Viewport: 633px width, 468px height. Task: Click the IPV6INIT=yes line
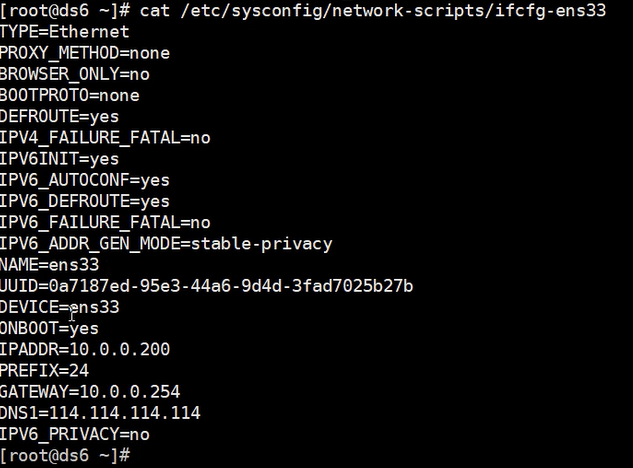click(60, 159)
